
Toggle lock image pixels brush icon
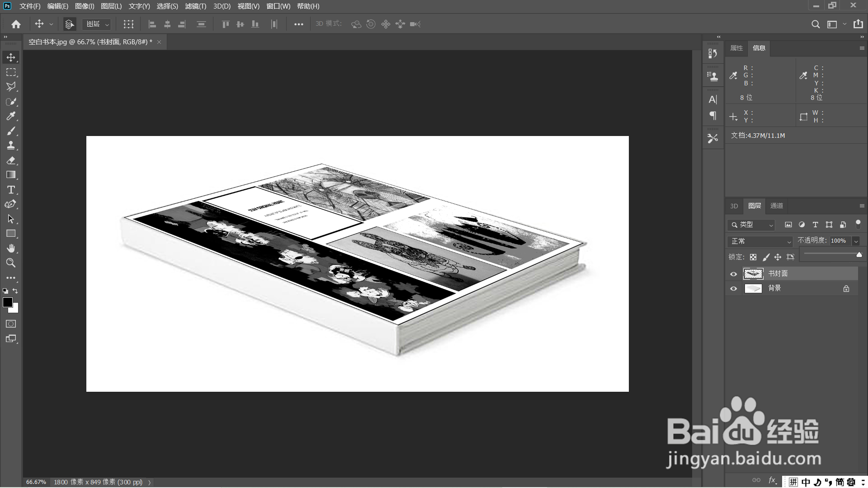click(x=766, y=257)
